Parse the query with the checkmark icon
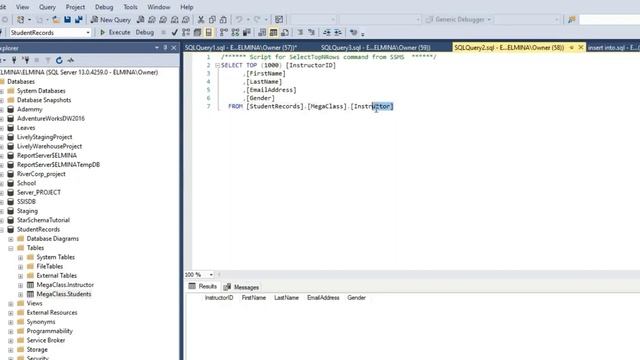Screen dimensions: 640x360 coord(175,32)
